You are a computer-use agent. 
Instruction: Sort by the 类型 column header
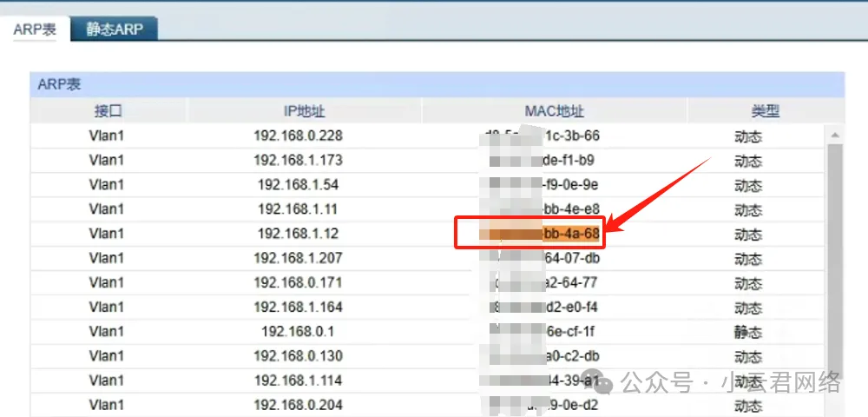tap(765, 111)
